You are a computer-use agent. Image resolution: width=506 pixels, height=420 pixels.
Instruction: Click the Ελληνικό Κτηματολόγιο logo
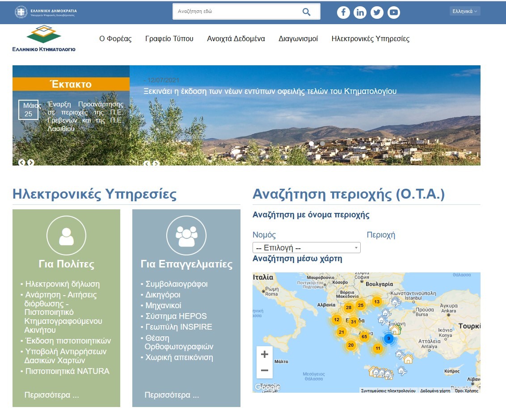(43, 38)
